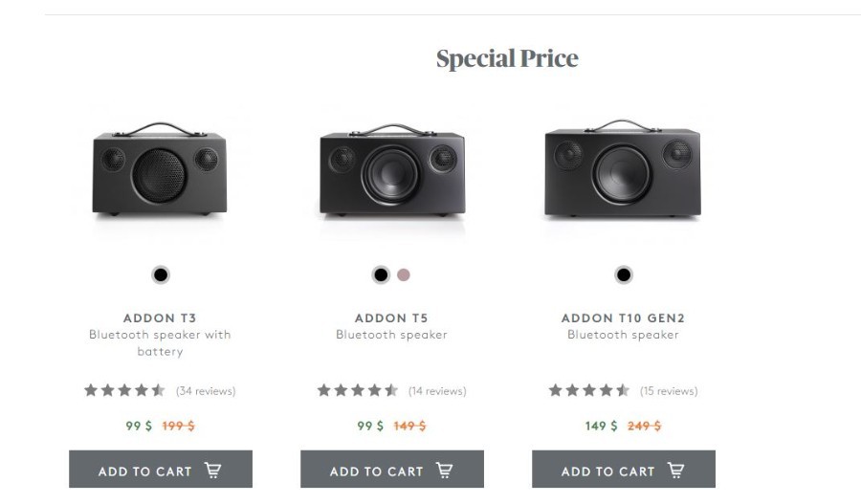The height and width of the screenshot is (504, 861).
Task: View the 34 reviews for Addon T3
Action: tap(206, 391)
